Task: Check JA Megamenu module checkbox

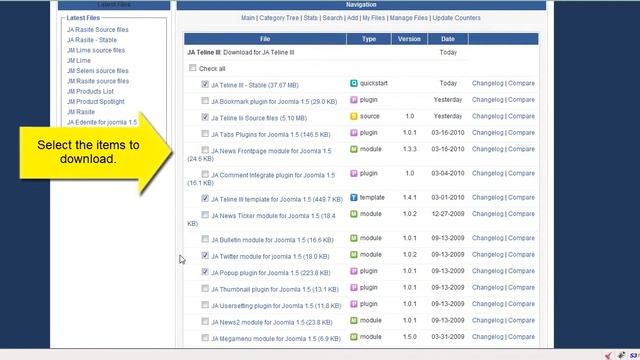Action: [205, 338]
